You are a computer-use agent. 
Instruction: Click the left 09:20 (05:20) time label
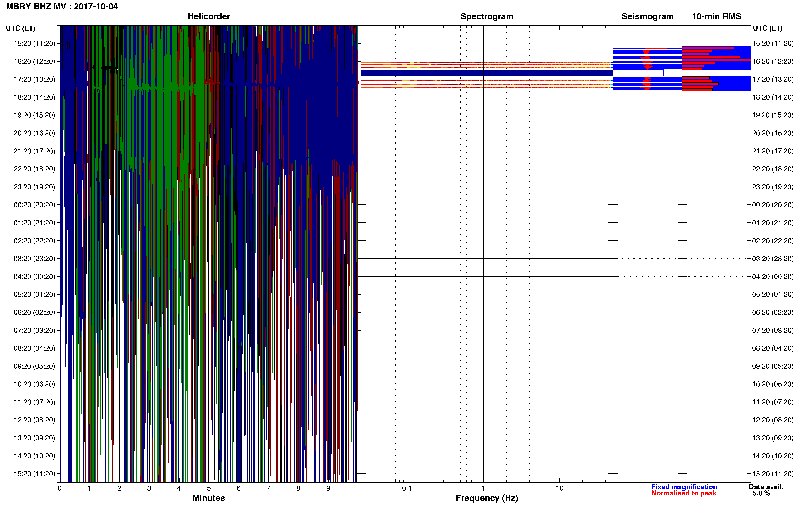pyautogui.click(x=34, y=366)
